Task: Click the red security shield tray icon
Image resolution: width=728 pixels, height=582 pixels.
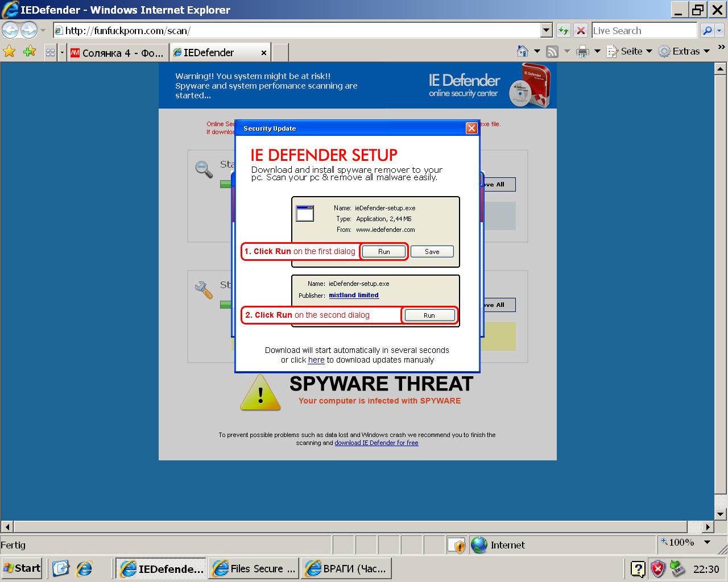Action: click(657, 568)
